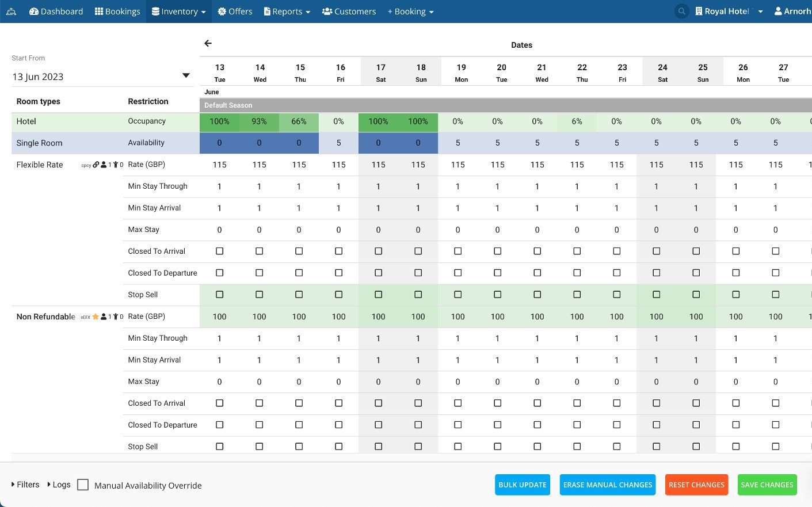The height and width of the screenshot is (507, 812).
Task: Click the Save Changes button
Action: (x=767, y=485)
